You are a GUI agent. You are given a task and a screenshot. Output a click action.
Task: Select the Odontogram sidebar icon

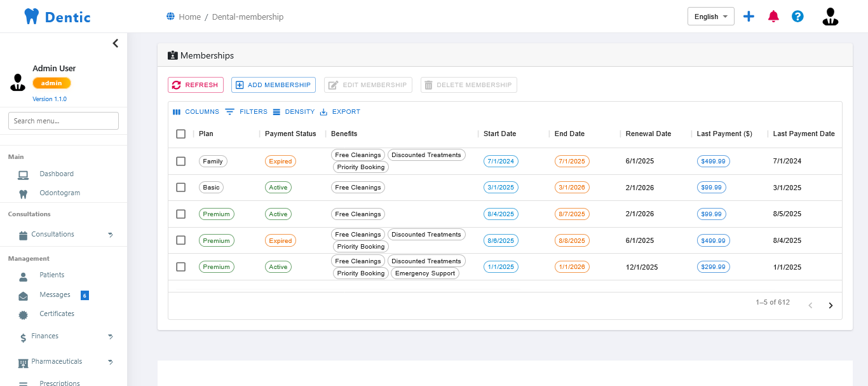coord(23,193)
